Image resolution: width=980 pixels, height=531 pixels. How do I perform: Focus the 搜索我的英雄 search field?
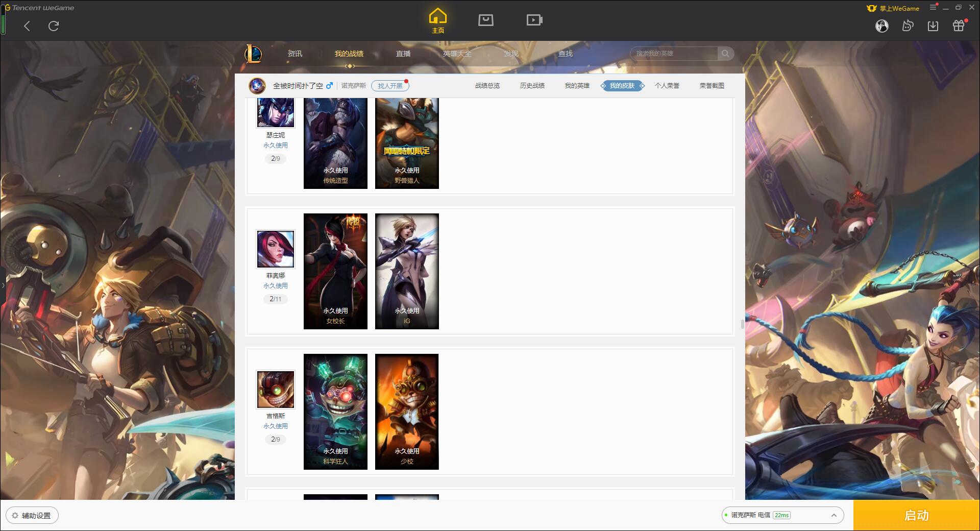point(675,54)
